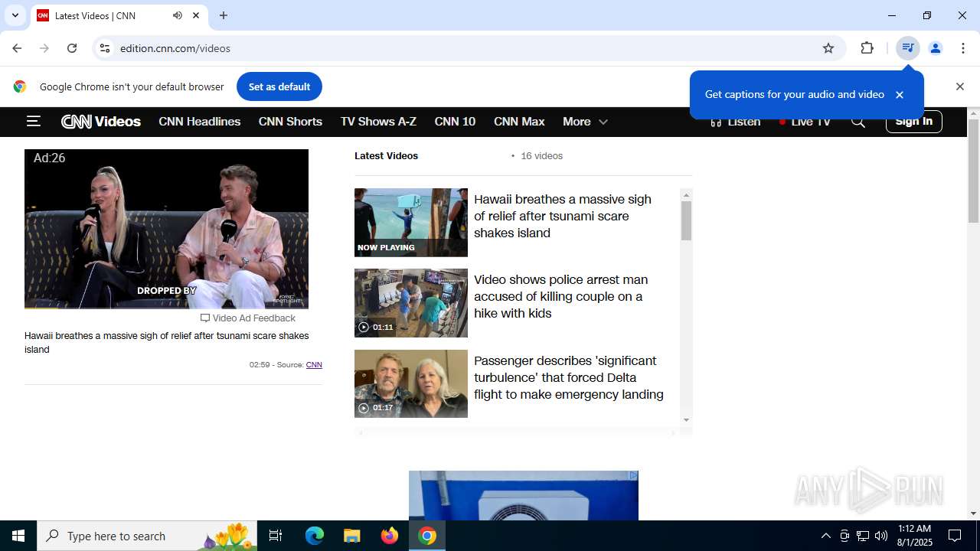
Task: Open the Windows Start menu
Action: [x=18, y=536]
